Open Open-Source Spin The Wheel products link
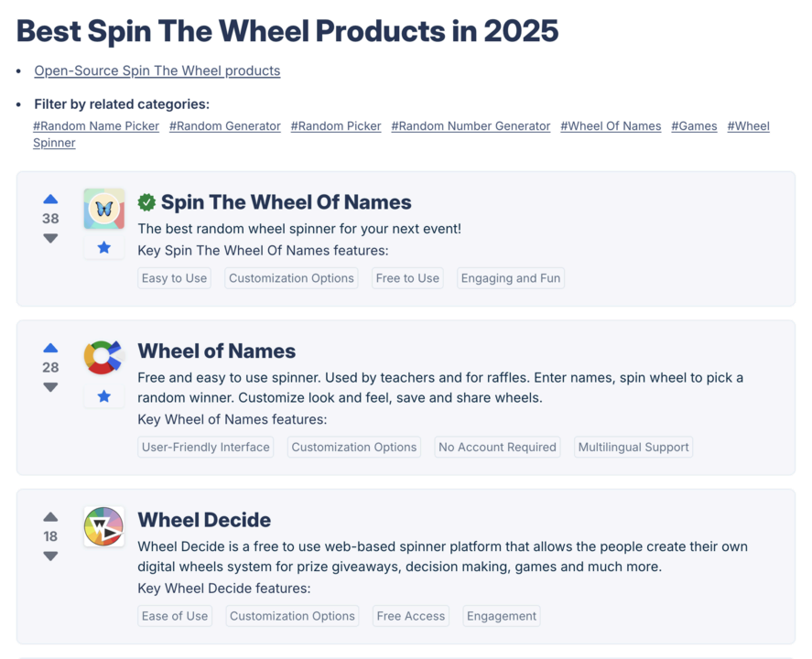The height and width of the screenshot is (659, 812). point(157,70)
